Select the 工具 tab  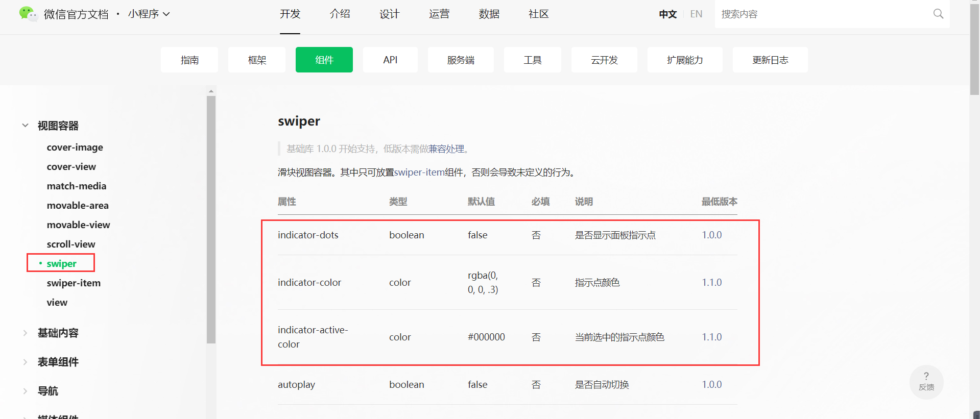pos(533,60)
